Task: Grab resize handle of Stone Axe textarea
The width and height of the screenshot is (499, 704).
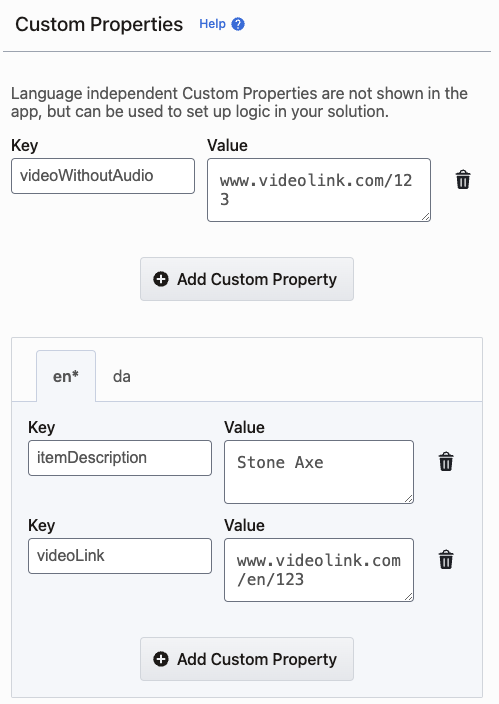Action: pos(408,498)
